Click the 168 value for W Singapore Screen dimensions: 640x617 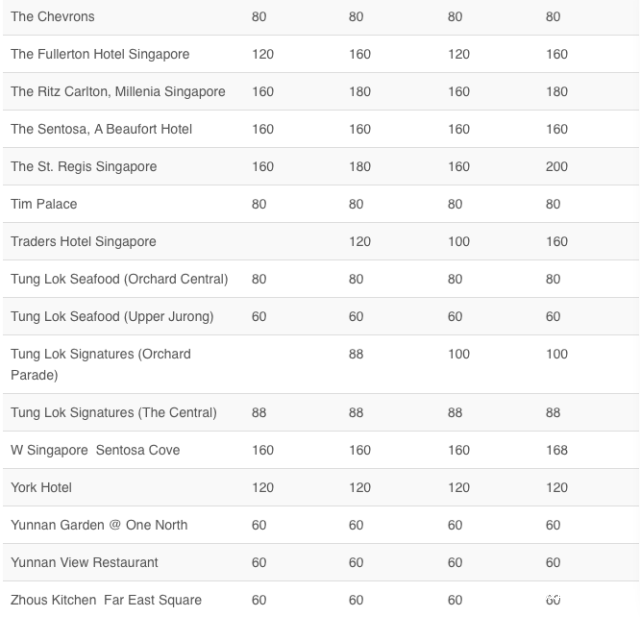click(557, 450)
